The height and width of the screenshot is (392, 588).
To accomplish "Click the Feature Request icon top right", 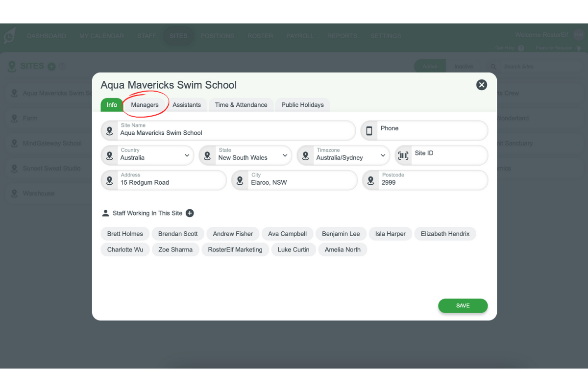I will click(579, 48).
